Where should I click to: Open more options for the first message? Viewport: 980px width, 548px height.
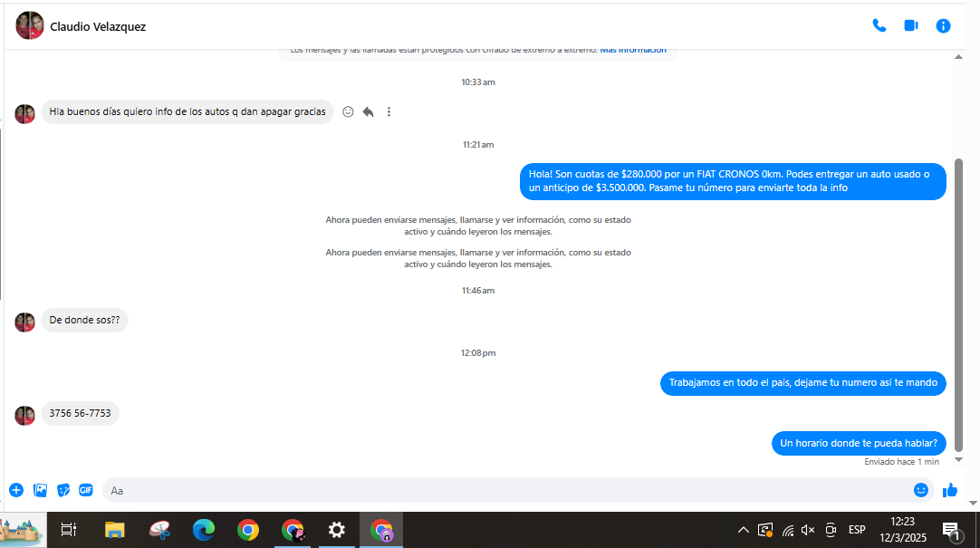coord(389,111)
